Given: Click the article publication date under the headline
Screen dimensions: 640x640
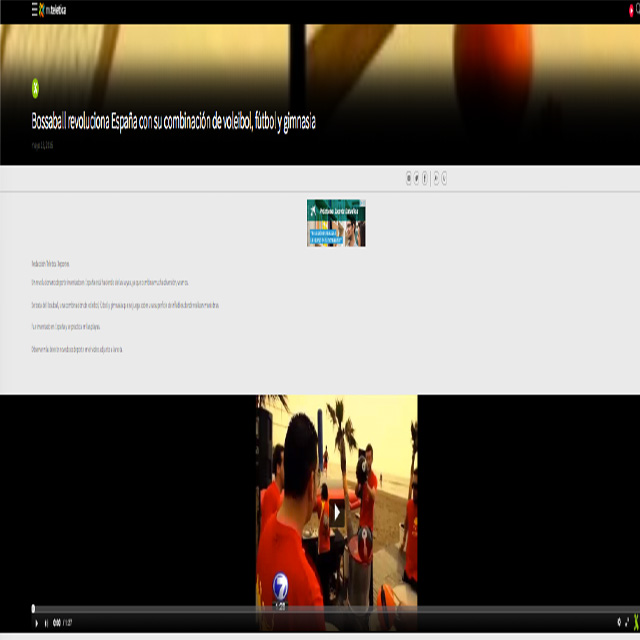Looking at the screenshot, I should (x=42, y=145).
